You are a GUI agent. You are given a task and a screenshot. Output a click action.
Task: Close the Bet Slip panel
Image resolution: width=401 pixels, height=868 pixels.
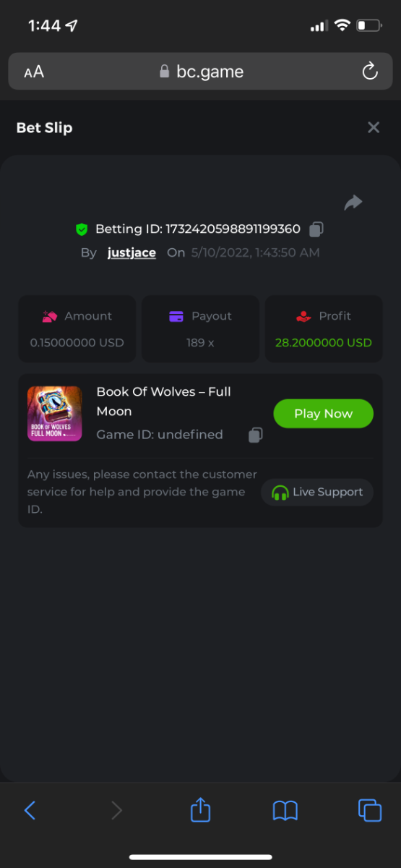(374, 127)
